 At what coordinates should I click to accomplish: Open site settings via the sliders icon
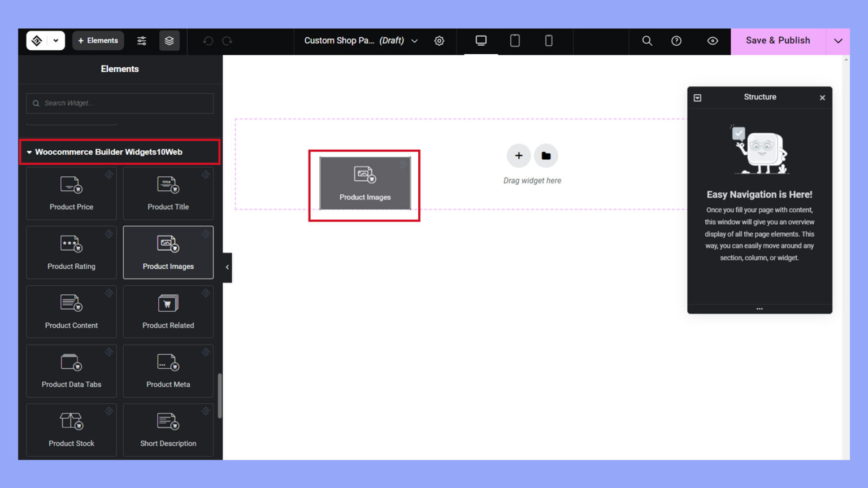pos(141,41)
